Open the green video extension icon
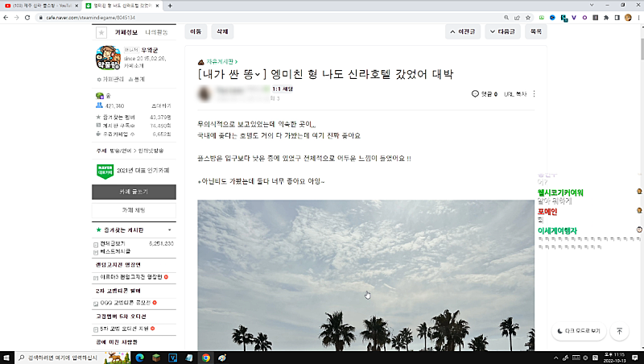The image size is (644, 364). coord(542,18)
